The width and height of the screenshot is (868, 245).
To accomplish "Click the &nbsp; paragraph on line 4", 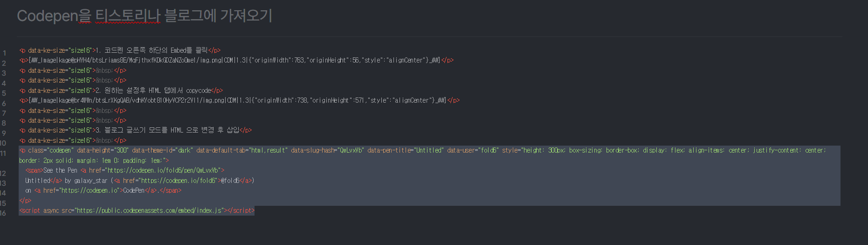I will tap(73, 80).
